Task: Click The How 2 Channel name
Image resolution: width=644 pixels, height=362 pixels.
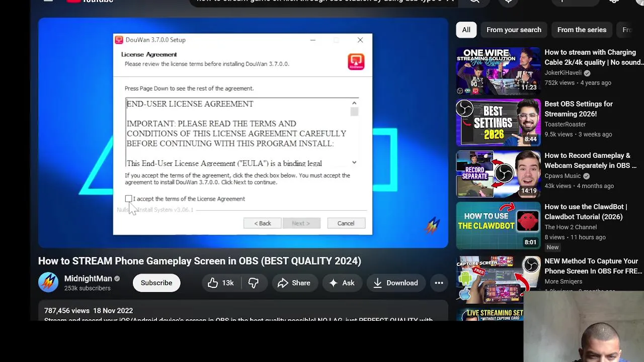Action: click(571, 227)
